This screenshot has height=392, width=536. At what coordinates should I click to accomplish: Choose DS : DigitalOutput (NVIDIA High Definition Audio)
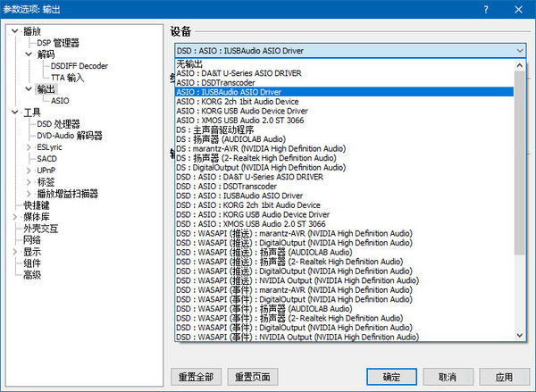(344, 168)
